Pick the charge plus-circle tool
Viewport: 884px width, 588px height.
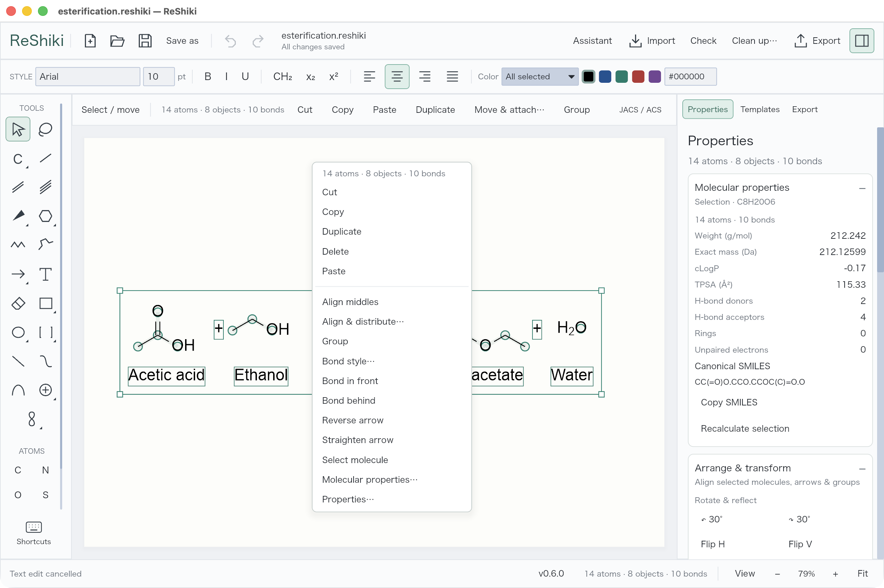pos(45,390)
